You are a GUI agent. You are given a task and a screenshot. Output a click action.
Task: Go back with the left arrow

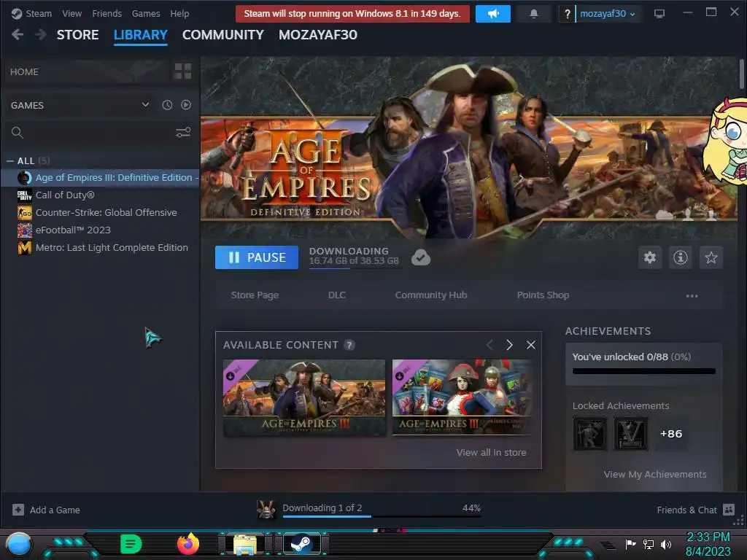pyautogui.click(x=18, y=34)
